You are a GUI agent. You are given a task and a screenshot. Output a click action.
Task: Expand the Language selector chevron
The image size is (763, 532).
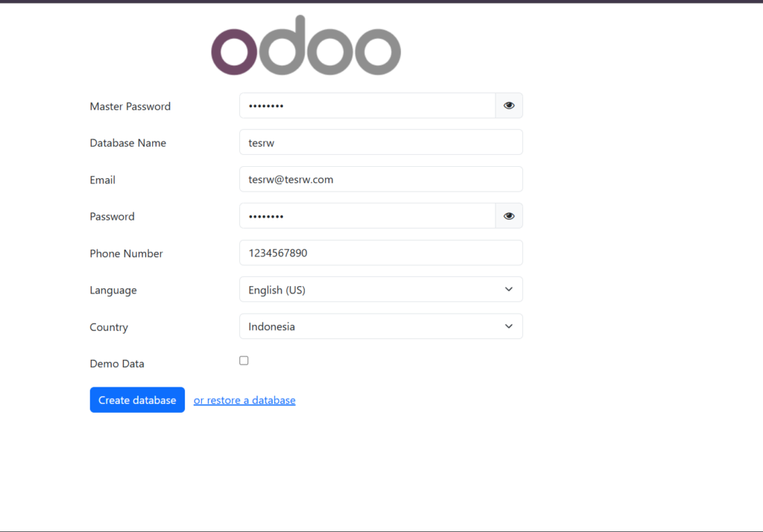(x=509, y=289)
